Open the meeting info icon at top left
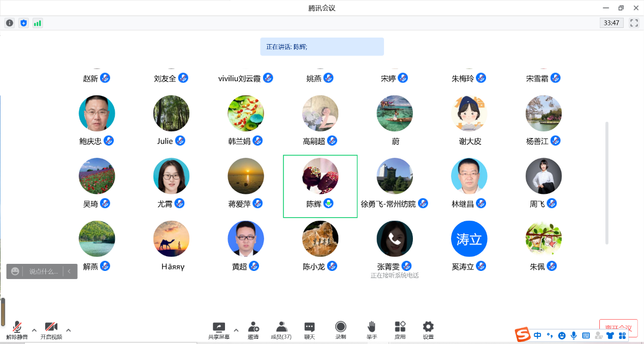The width and height of the screenshot is (644, 344). (10, 23)
